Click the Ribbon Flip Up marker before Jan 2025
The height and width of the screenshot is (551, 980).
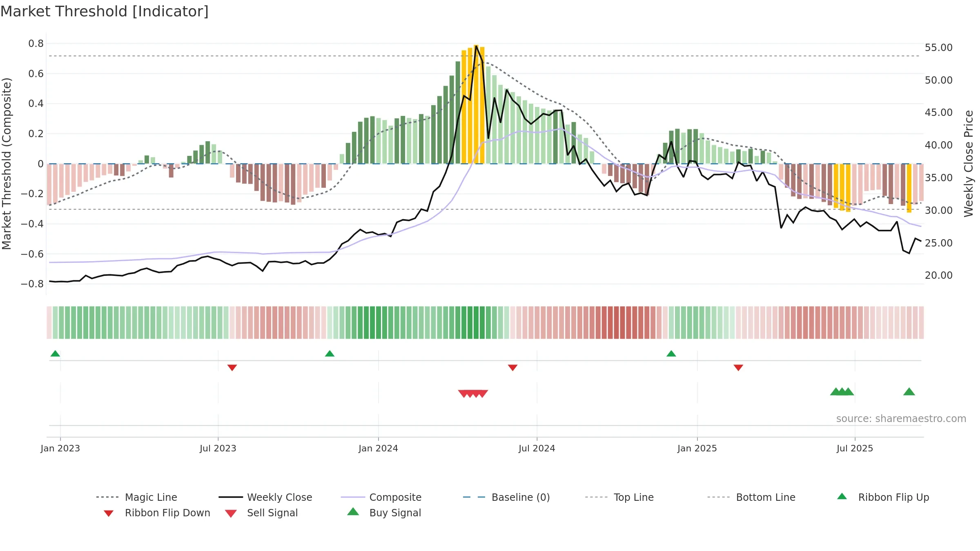point(671,353)
